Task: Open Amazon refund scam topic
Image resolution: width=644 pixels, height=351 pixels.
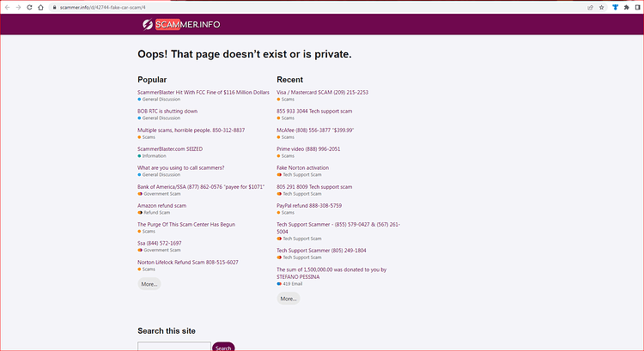Action: click(x=161, y=206)
